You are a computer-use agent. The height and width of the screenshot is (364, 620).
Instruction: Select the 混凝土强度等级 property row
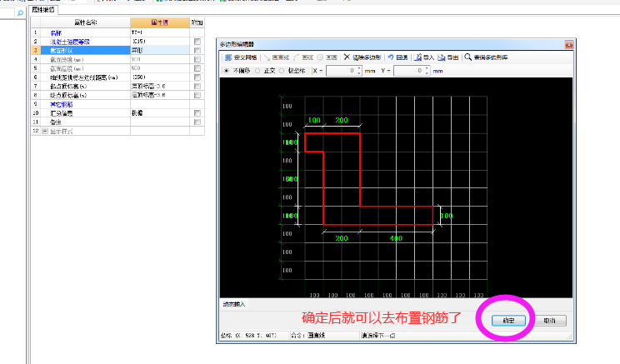coord(85,42)
